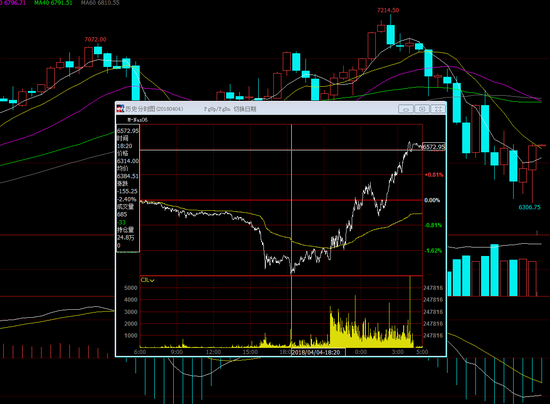Click the 6306.75 low price label in K-line chart
550x404 pixels.
[529, 207]
